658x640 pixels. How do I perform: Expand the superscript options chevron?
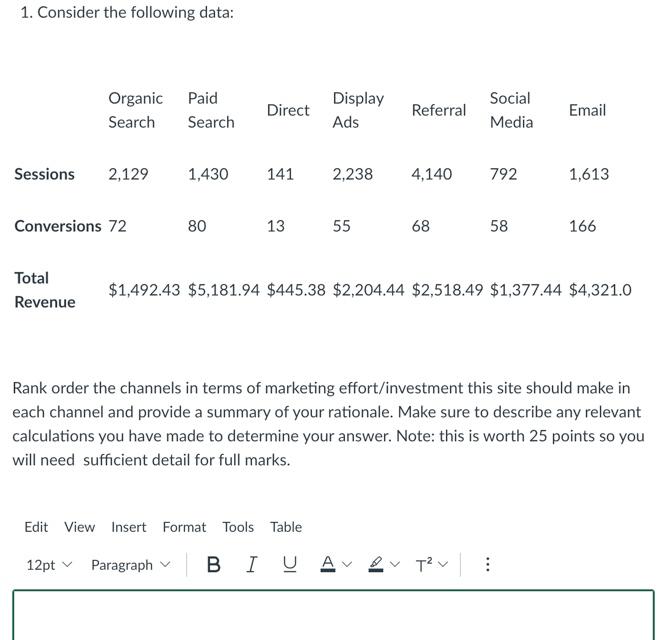pyautogui.click(x=443, y=564)
